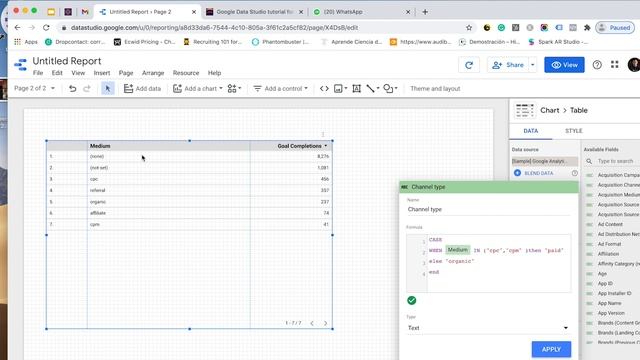Undo the last action
The height and width of the screenshot is (360, 640).
pos(73,89)
